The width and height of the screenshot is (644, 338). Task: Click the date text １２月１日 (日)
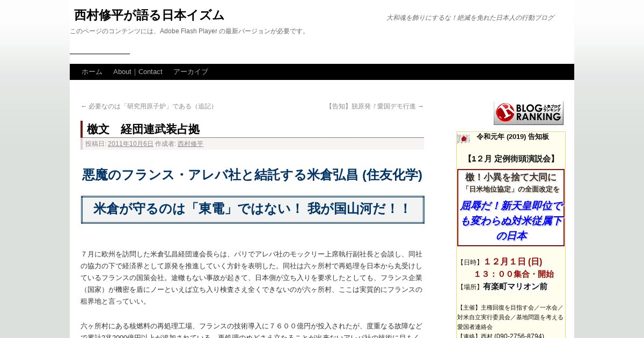(x=513, y=262)
